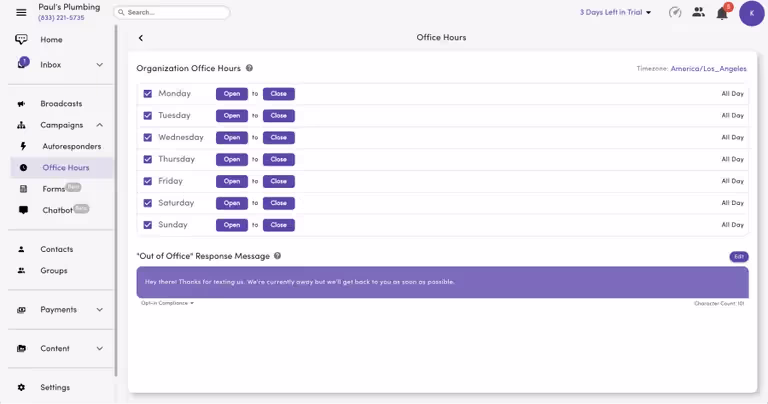Click the back arrow beside Office Hours
The image size is (768, 404).
coord(141,38)
